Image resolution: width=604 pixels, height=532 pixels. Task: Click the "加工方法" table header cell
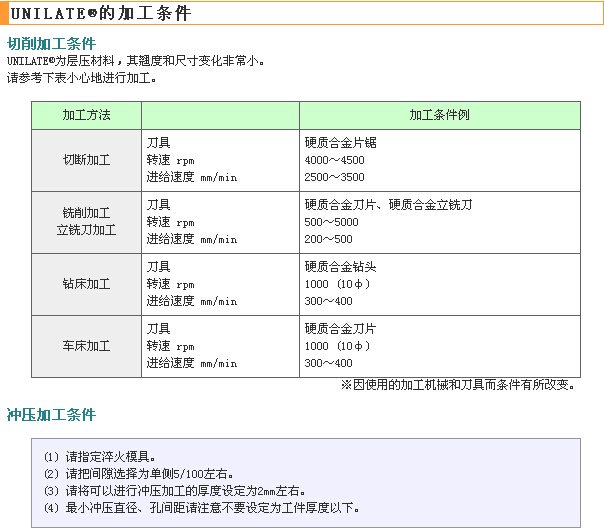[x=86, y=115]
